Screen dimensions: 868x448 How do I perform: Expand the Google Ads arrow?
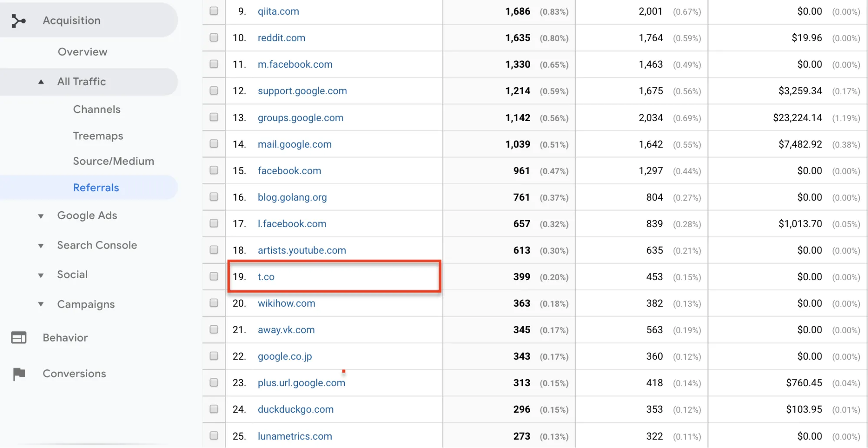41,216
